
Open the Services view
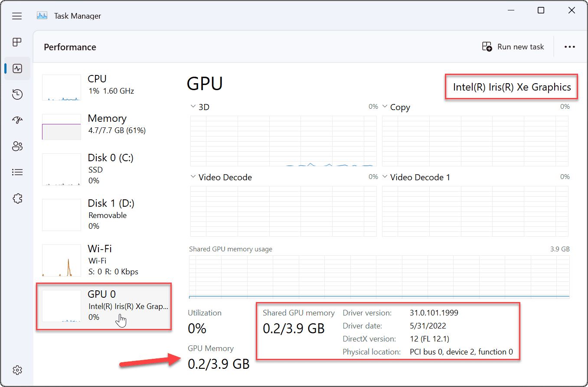(17, 198)
